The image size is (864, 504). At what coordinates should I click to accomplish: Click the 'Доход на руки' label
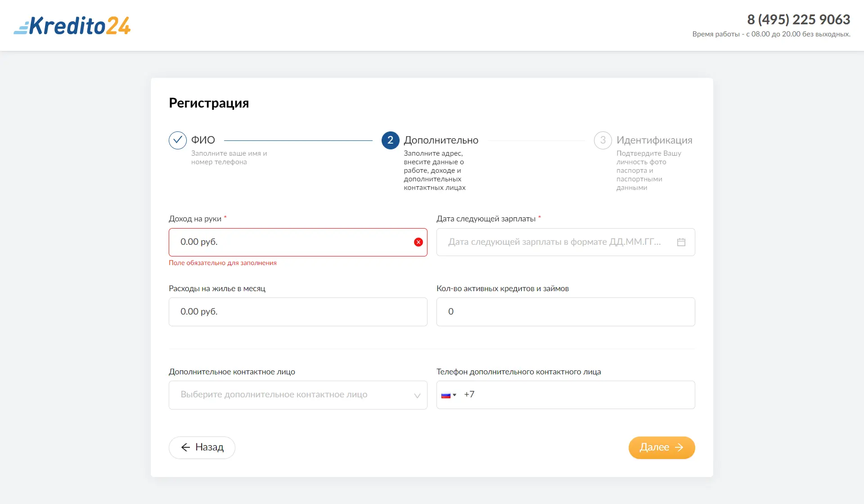[x=195, y=219]
